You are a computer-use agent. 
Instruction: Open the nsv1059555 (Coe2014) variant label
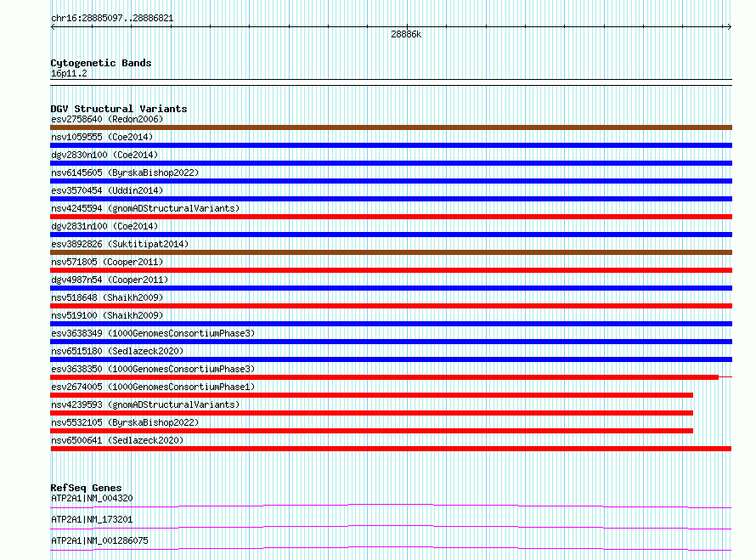click(x=102, y=137)
